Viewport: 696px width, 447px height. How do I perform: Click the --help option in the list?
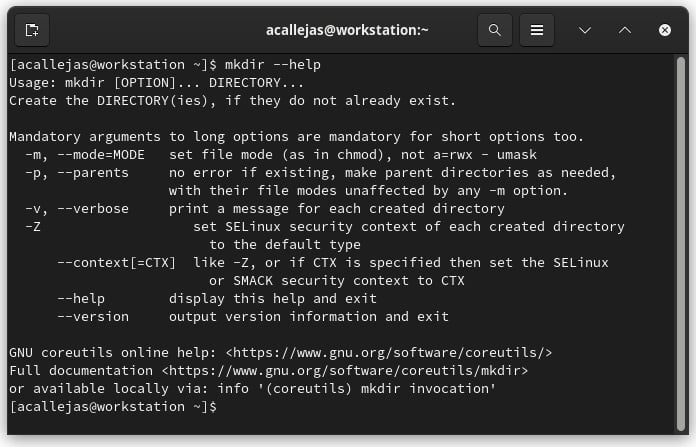tap(81, 299)
